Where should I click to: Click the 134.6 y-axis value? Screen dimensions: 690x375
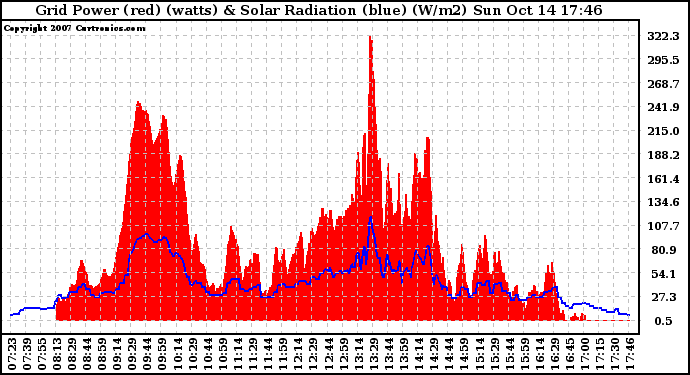pos(663,202)
